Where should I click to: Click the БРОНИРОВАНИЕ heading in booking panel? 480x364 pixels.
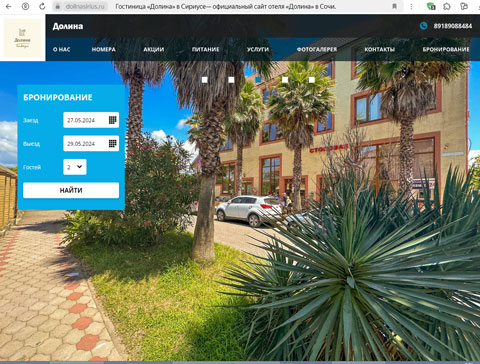(x=58, y=97)
